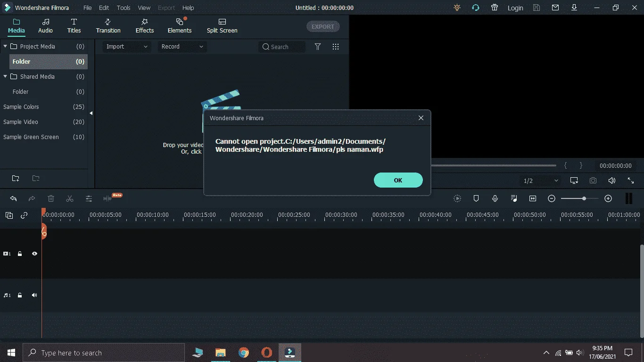Click the Windows Start button
This screenshot has width=644, height=362.
11,353
